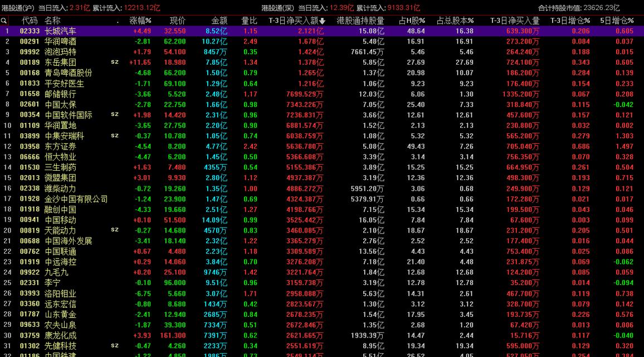This screenshot has height=357, width=644.
Task: Sort by 5日增仓% column header
Action: point(617,21)
